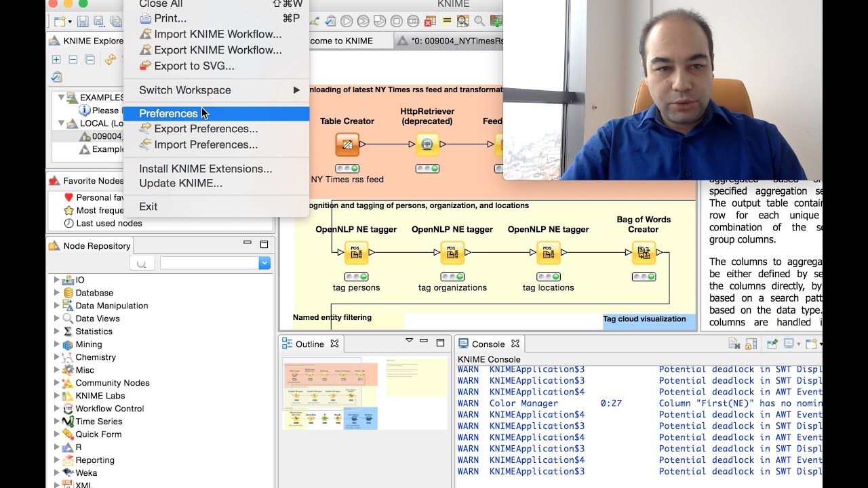Select Export to SVG... menu entry
Viewport: 868px width, 488px height.
point(216,66)
